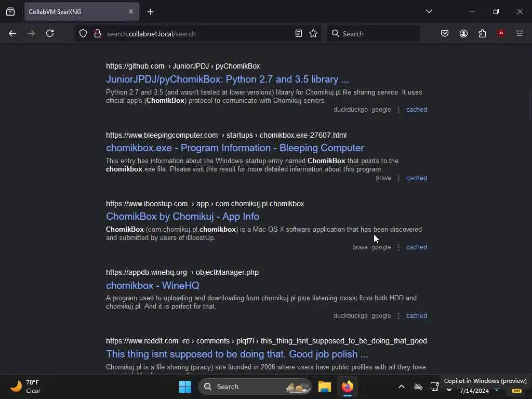Click the taskbar Search box
The image size is (532, 399).
[255, 387]
